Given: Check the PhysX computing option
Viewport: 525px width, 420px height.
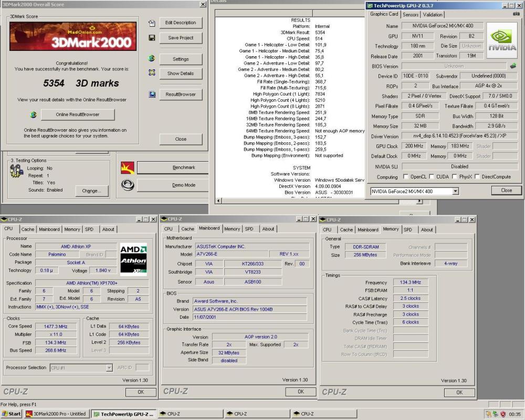Looking at the screenshot, I should (x=455, y=177).
